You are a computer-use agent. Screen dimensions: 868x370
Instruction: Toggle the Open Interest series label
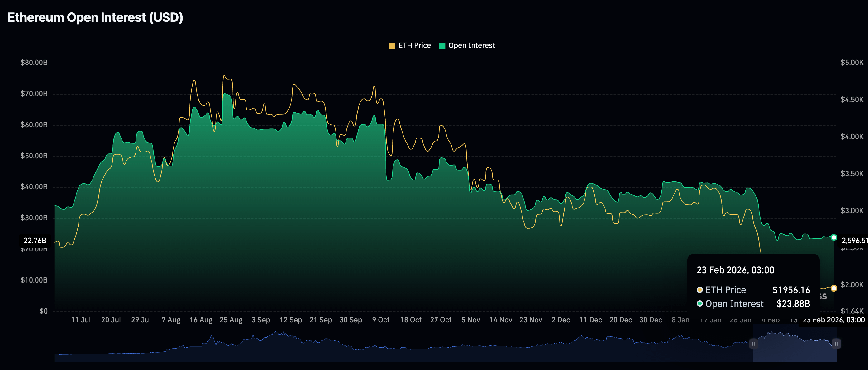point(471,45)
